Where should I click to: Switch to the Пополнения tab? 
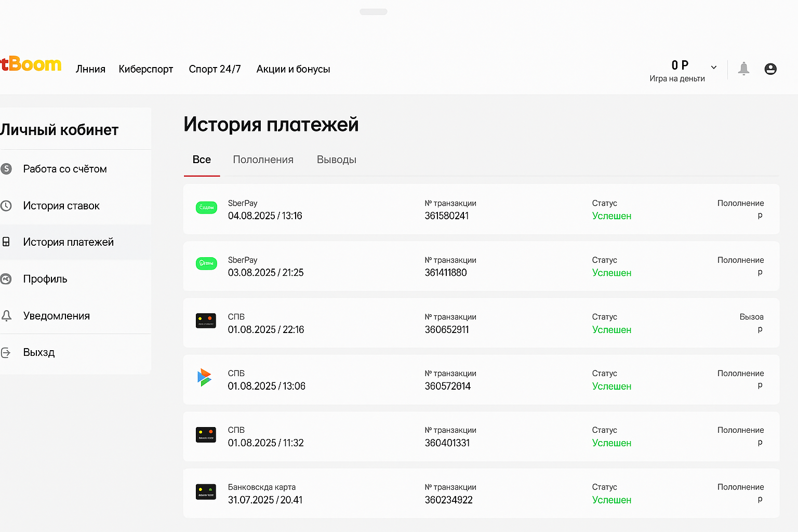263,160
